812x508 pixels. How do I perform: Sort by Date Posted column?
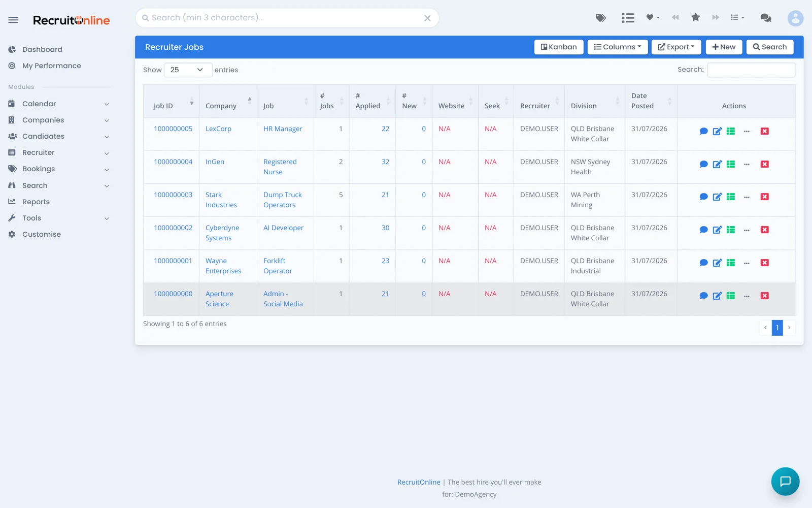[x=651, y=101]
